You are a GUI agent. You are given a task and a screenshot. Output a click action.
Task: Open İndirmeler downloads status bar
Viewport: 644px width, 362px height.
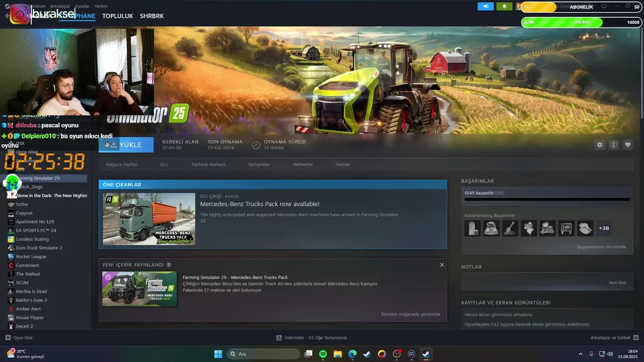pos(312,338)
